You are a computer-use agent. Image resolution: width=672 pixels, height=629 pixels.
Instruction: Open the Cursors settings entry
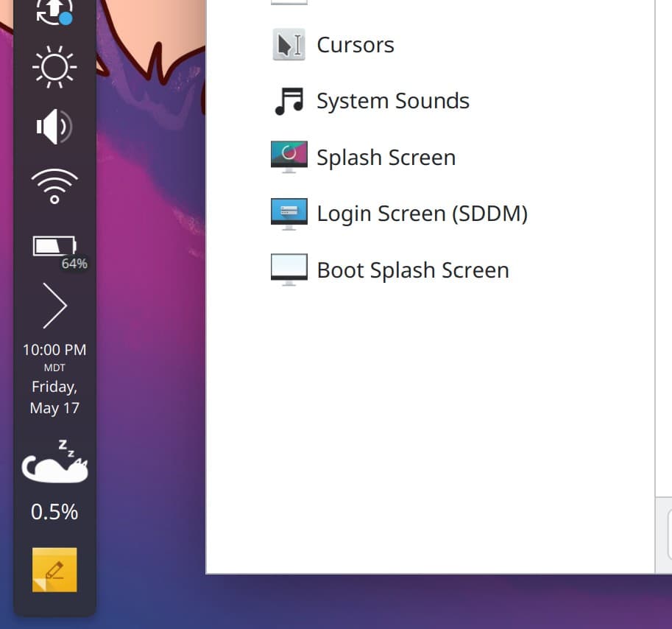(x=356, y=45)
